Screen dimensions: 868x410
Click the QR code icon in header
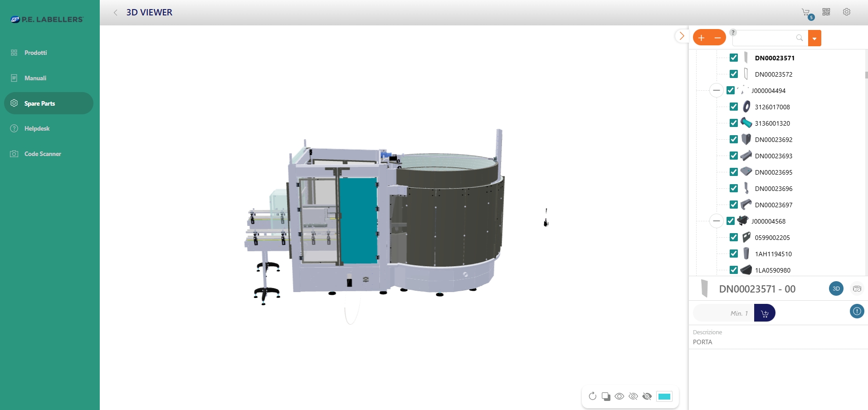(826, 12)
